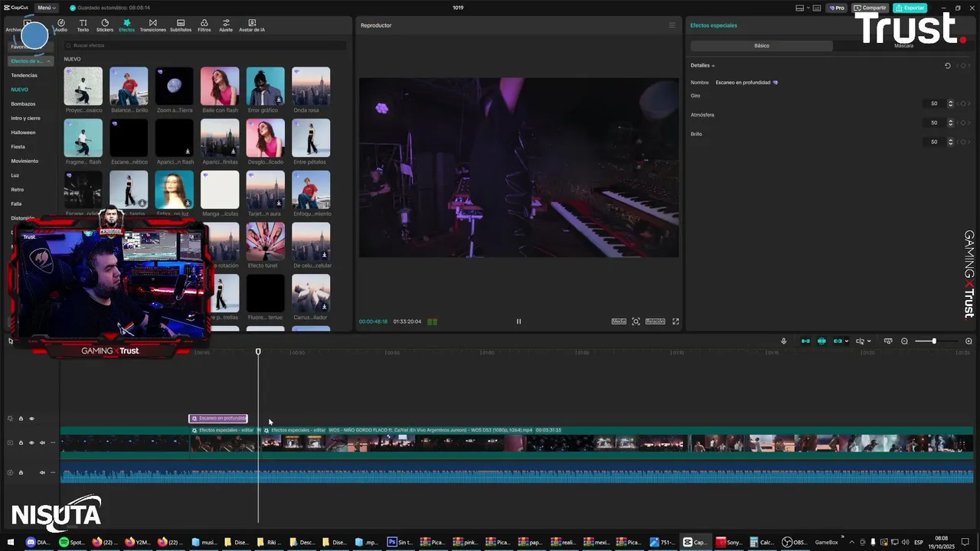The width and height of the screenshot is (980, 551).
Task: Select the Escaneo en profundidad effect clip
Action: 218,419
